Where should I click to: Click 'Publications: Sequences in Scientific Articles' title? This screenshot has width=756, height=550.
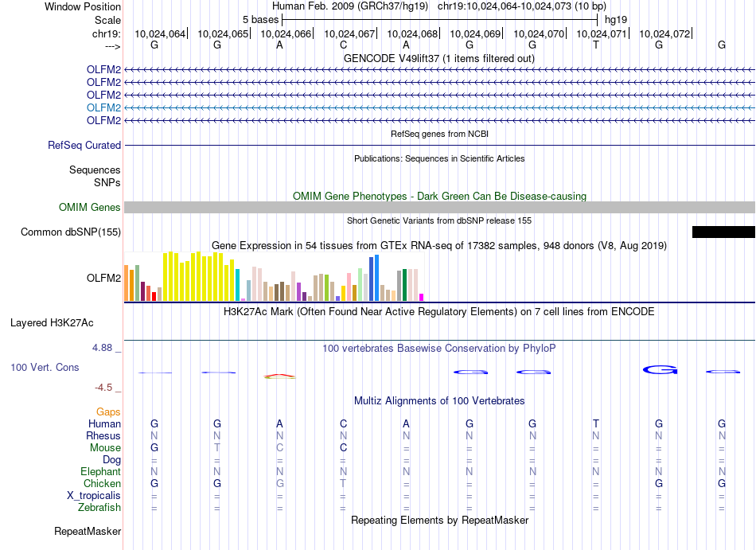click(439, 158)
